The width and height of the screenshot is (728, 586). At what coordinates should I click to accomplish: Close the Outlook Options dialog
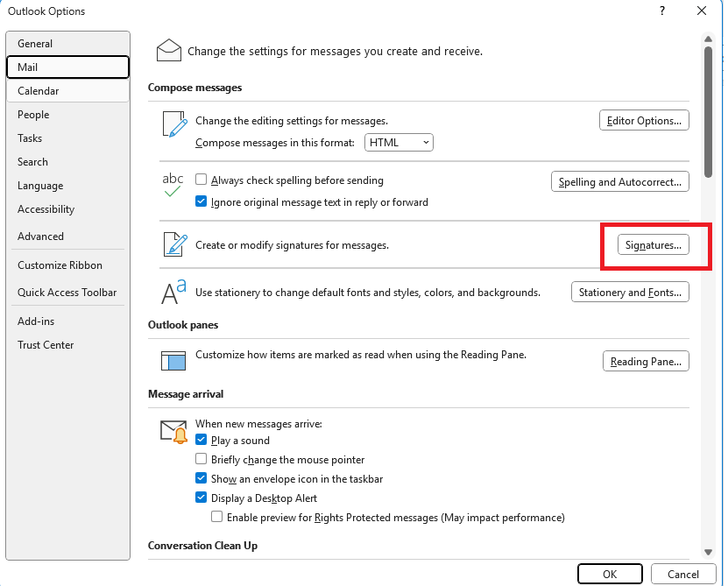(702, 11)
